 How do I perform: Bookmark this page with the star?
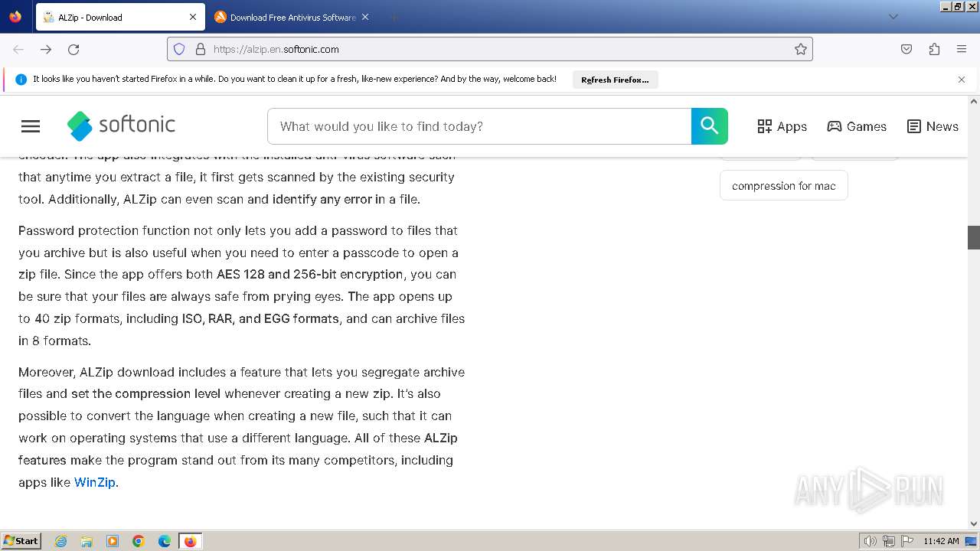[801, 49]
